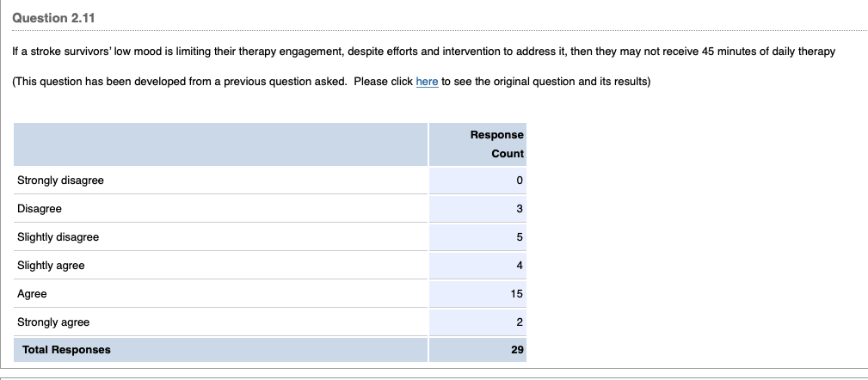The height and width of the screenshot is (380, 868).
Task: Select the Question 2.11 heading
Action: point(54,18)
